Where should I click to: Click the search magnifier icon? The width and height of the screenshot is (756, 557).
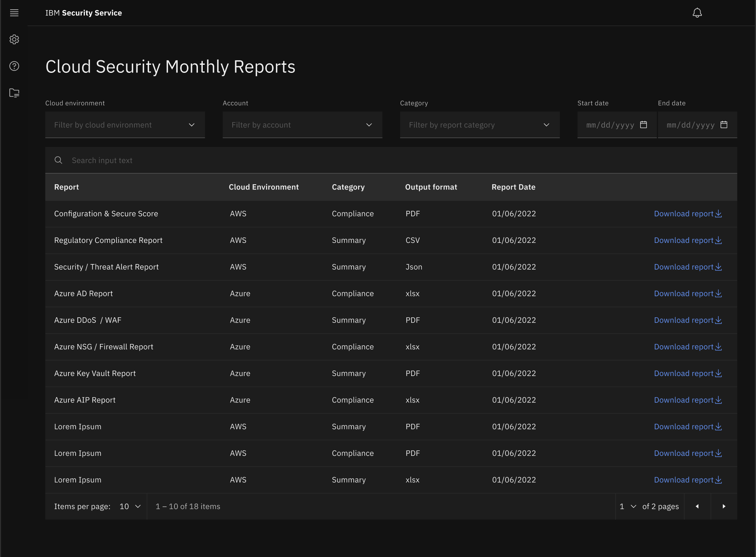click(58, 160)
